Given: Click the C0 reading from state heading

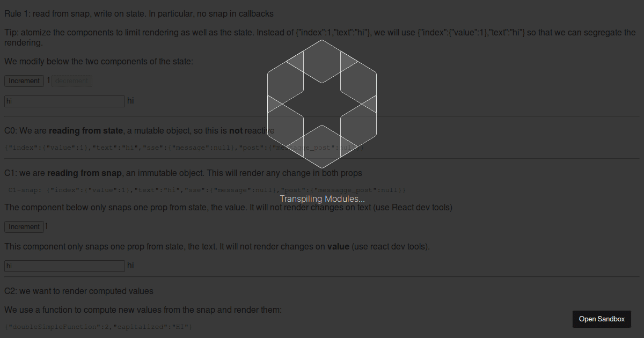Looking at the screenshot, I should tap(140, 130).
